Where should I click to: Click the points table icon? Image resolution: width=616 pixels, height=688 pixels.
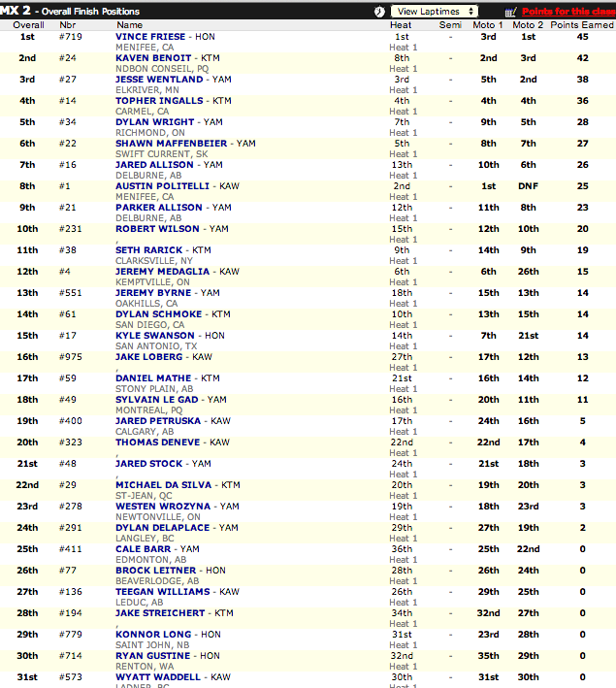(510, 11)
